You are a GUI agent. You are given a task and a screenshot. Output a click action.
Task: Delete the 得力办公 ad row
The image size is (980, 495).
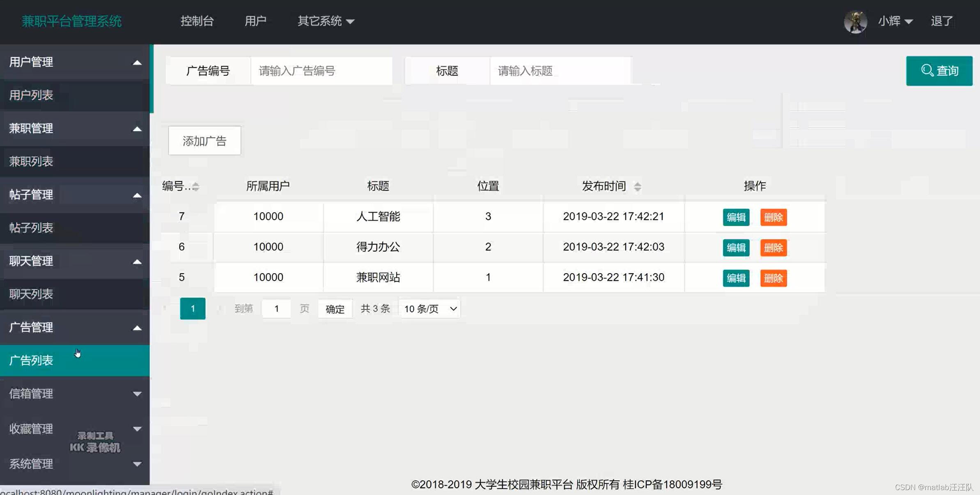tap(773, 248)
